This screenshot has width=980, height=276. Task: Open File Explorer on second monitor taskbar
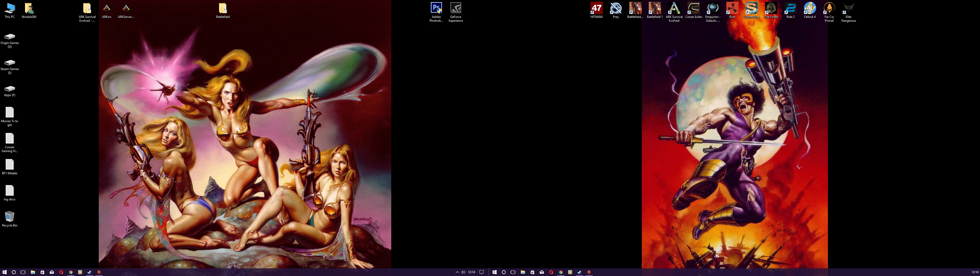coord(523,272)
